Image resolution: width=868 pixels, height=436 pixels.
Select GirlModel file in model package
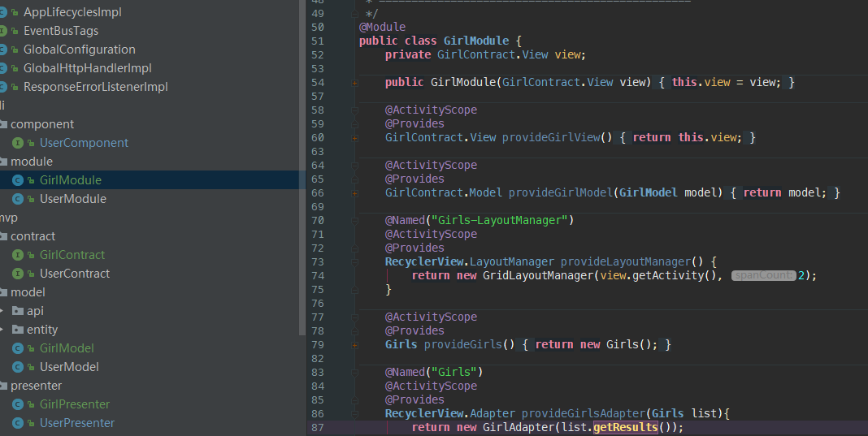(x=67, y=348)
